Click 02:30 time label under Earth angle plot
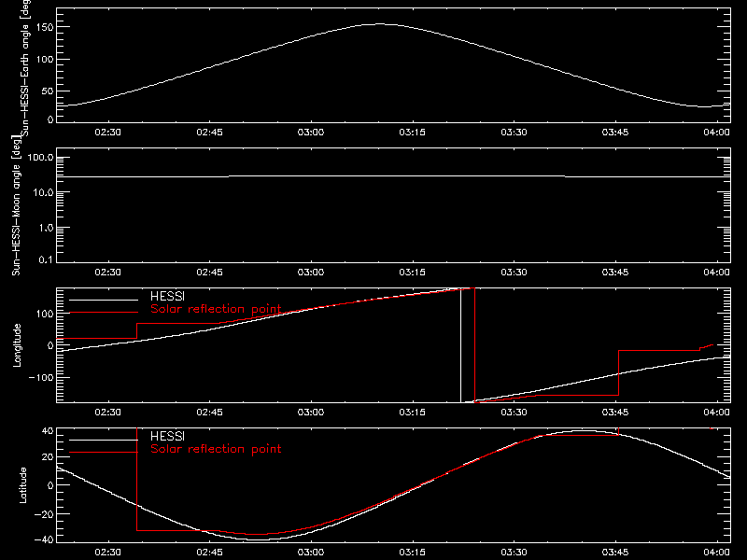 click(x=107, y=133)
